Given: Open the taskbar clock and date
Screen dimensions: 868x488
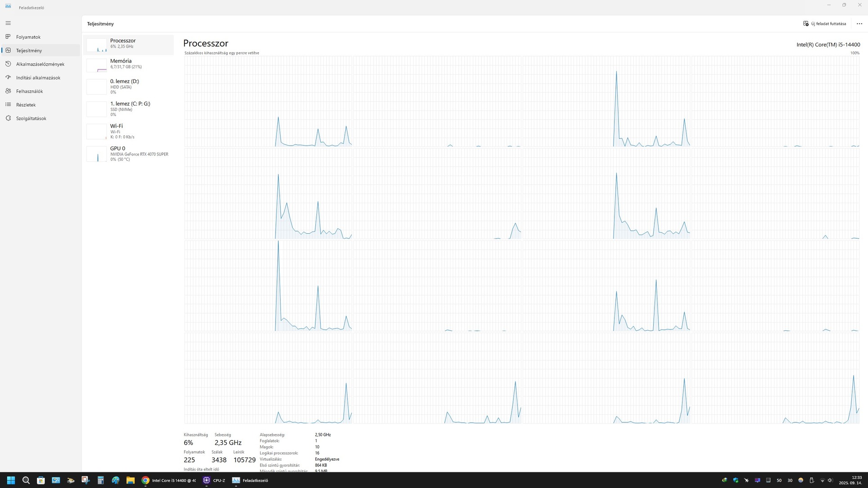Looking at the screenshot, I should point(850,480).
